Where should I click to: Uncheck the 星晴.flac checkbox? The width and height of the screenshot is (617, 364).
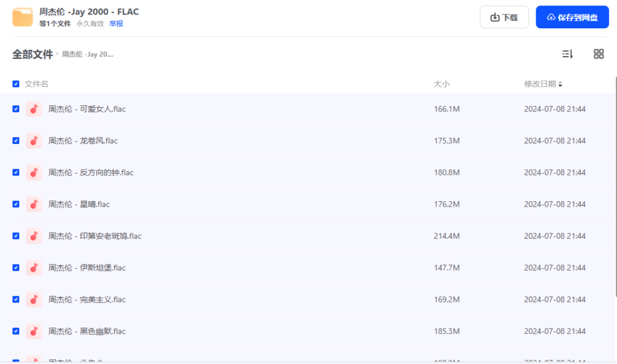click(x=16, y=204)
